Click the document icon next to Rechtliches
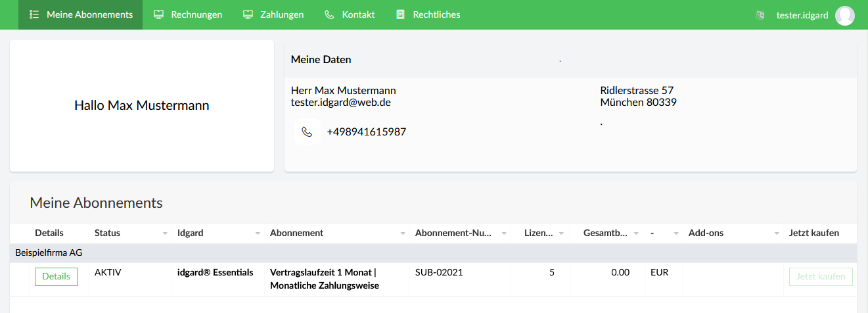This screenshot has height=313, width=868. coord(400,14)
